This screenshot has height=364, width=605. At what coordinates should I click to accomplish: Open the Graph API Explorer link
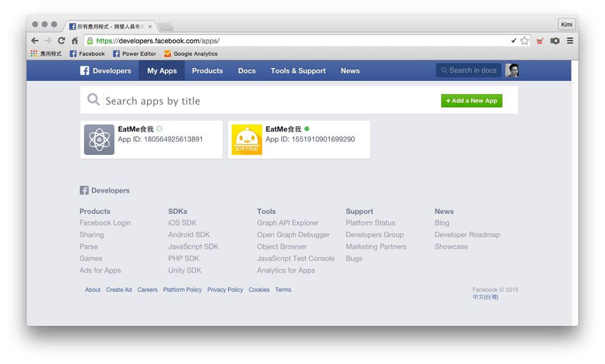[288, 223]
